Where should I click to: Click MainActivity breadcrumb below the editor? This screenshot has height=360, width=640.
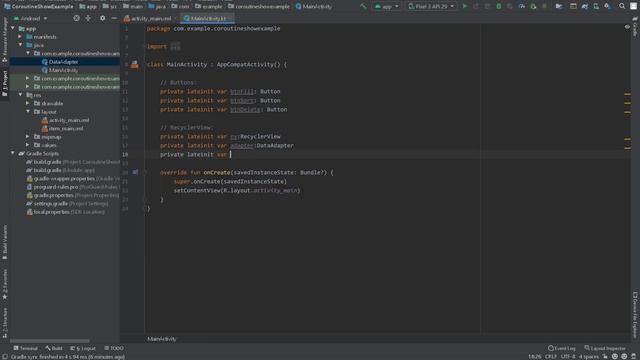pos(162,339)
